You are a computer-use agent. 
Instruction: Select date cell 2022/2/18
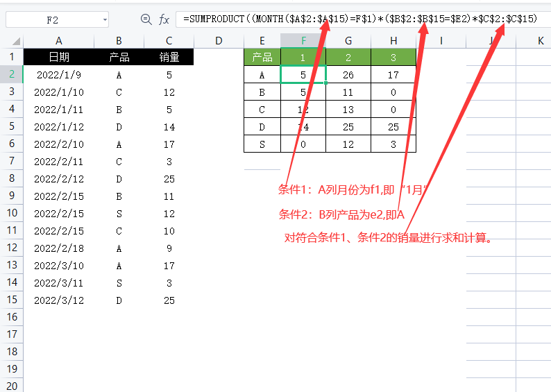pyautogui.click(x=59, y=248)
